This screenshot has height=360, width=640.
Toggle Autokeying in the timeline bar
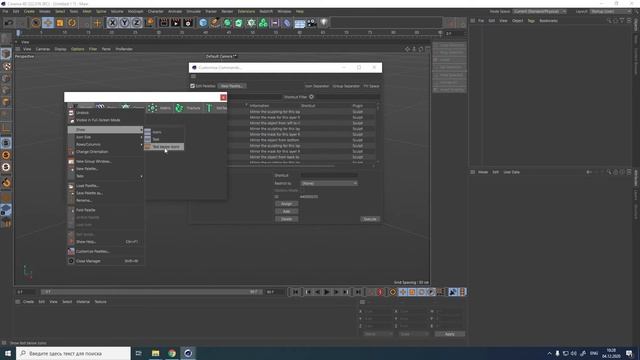380,292
